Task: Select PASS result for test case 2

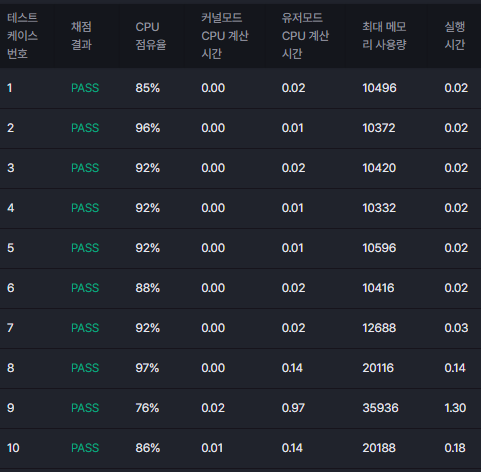Action: pyautogui.click(x=85, y=128)
